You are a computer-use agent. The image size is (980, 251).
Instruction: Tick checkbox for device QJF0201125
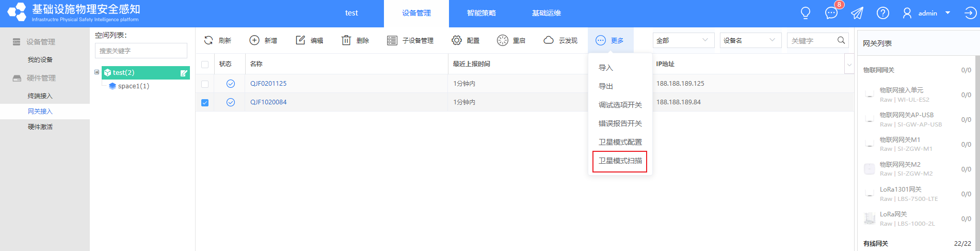click(205, 84)
